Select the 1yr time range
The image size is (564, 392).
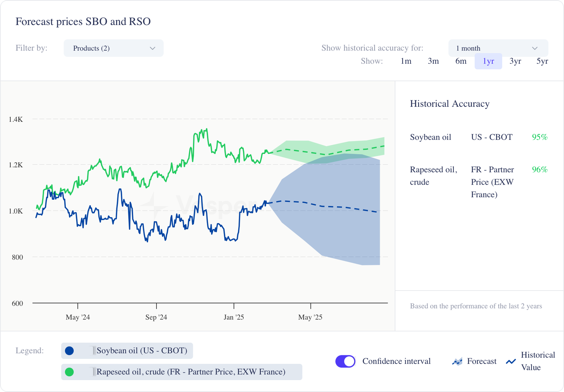[x=488, y=61]
